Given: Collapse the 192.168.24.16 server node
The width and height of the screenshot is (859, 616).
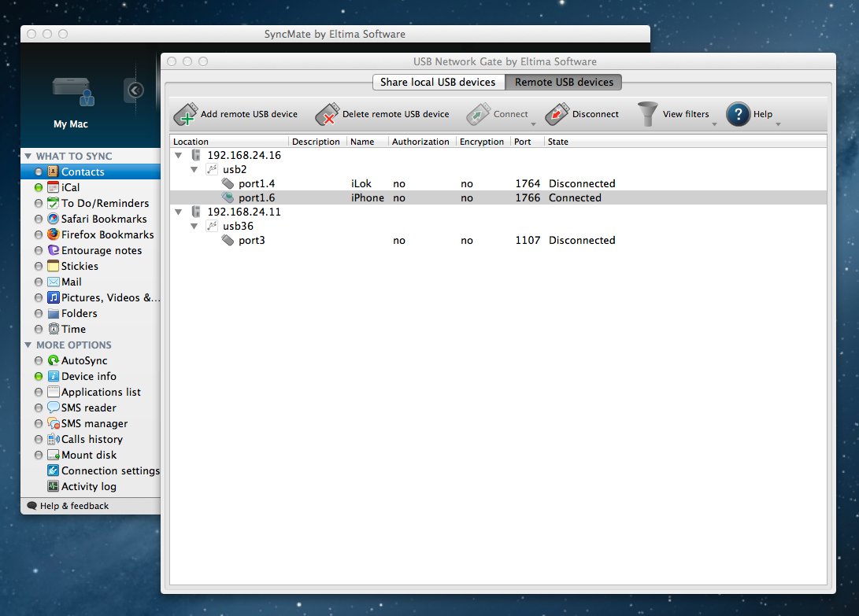Looking at the screenshot, I should click(179, 156).
